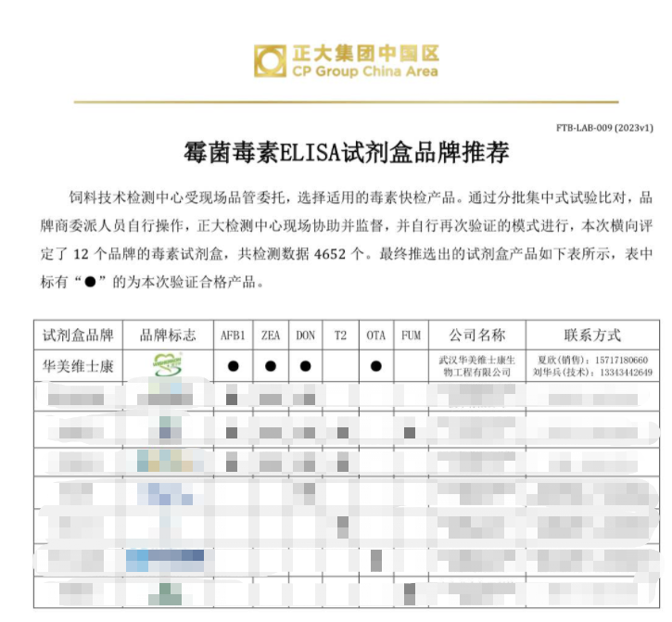
Task: Click the paragraph line starting 牌商委派人员自行操作
Action: point(347,225)
